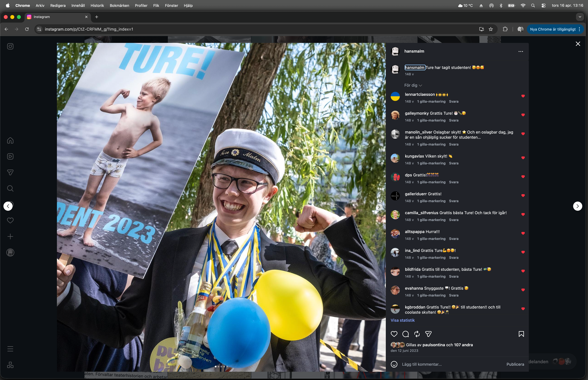588x380 pixels.
Task: Open Instagram Home from sidebar
Action: (x=10, y=140)
